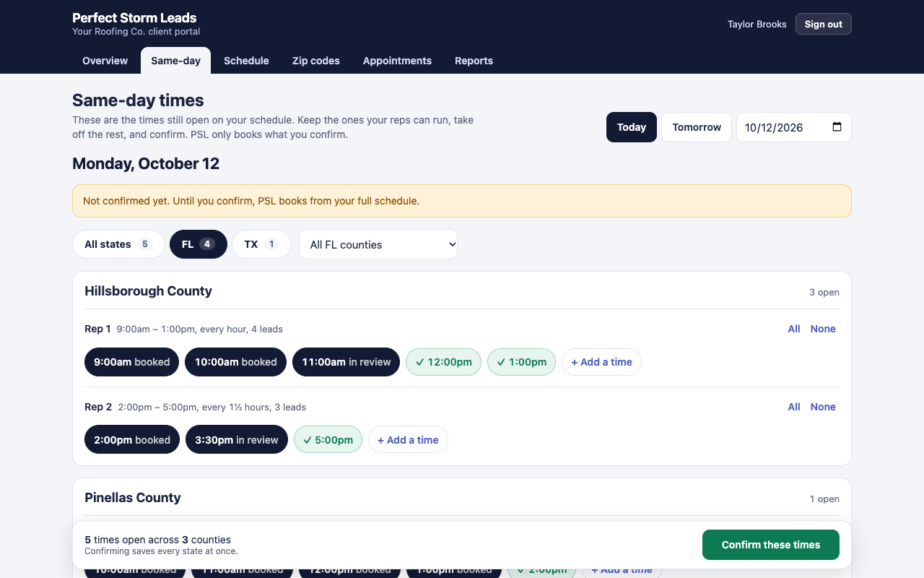924x578 pixels.
Task: Open the Zip codes tab
Action: 316,61
